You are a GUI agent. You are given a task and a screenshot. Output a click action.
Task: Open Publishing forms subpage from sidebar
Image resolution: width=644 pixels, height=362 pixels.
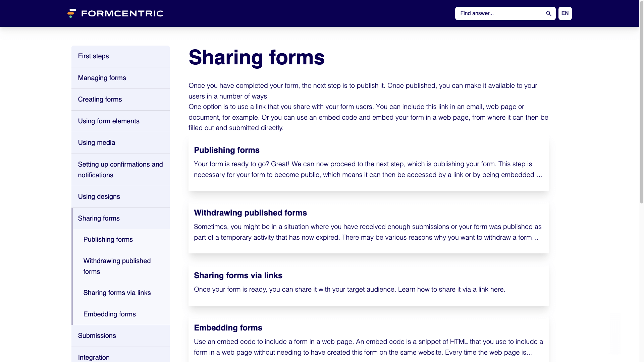(x=108, y=239)
